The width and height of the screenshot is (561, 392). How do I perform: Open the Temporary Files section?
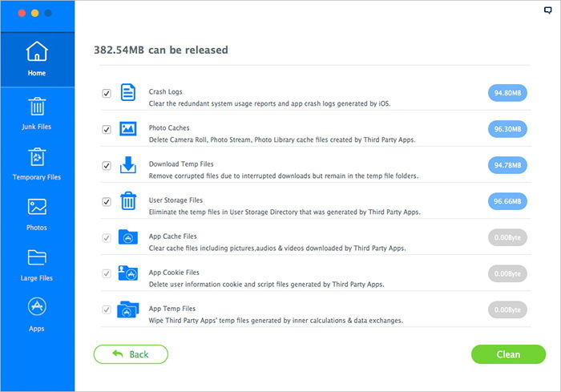coord(37,164)
